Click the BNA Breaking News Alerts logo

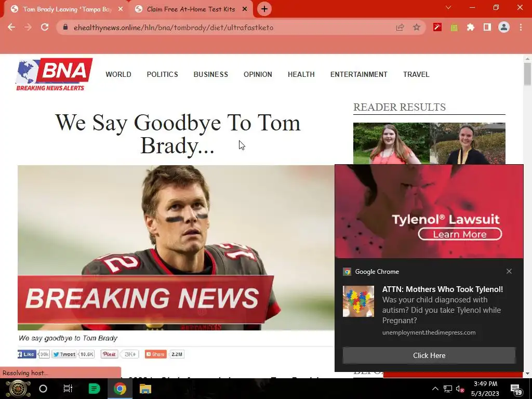pyautogui.click(x=54, y=75)
